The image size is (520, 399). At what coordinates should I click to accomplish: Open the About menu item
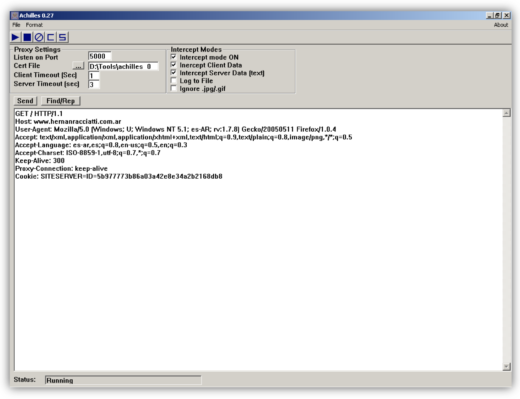501,25
